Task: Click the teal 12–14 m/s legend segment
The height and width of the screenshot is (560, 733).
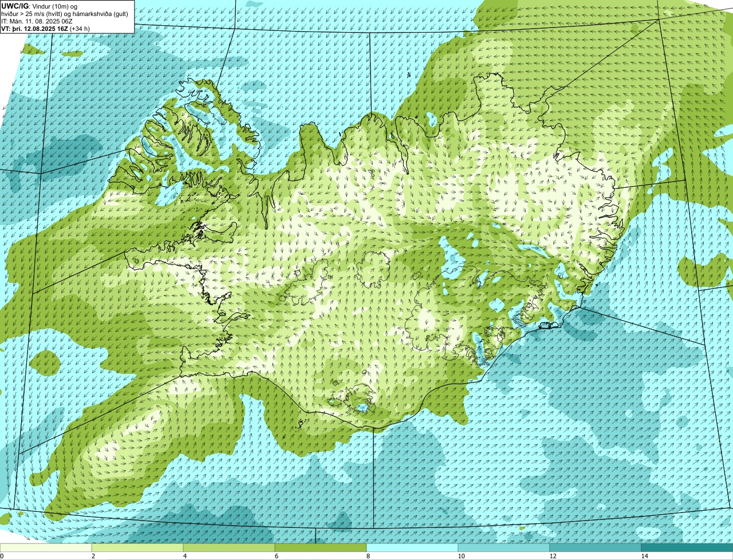Action: click(x=596, y=547)
